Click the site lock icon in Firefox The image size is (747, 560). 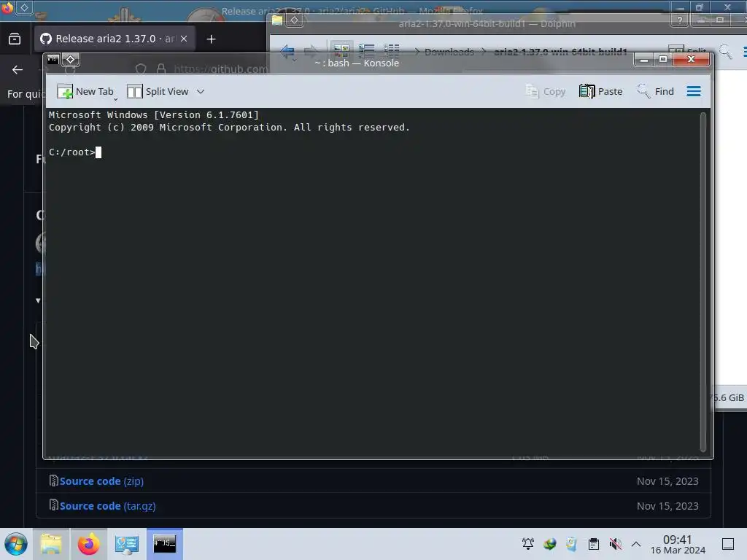(x=161, y=69)
